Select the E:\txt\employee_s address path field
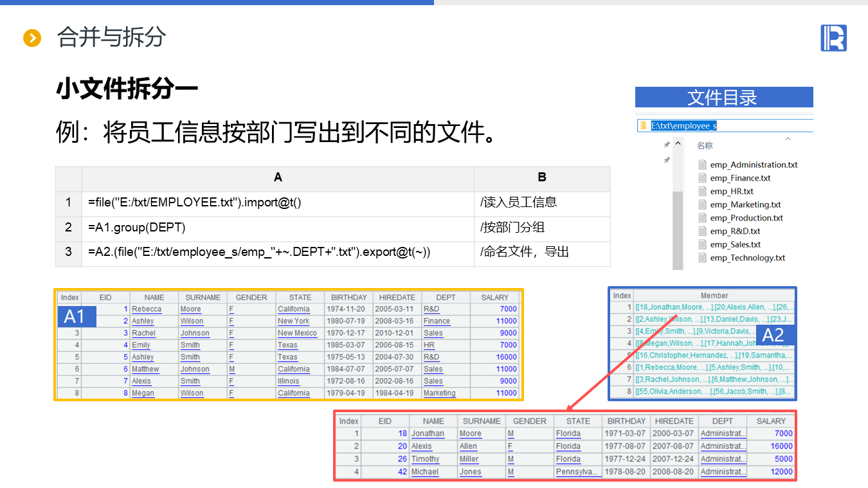 (x=683, y=126)
